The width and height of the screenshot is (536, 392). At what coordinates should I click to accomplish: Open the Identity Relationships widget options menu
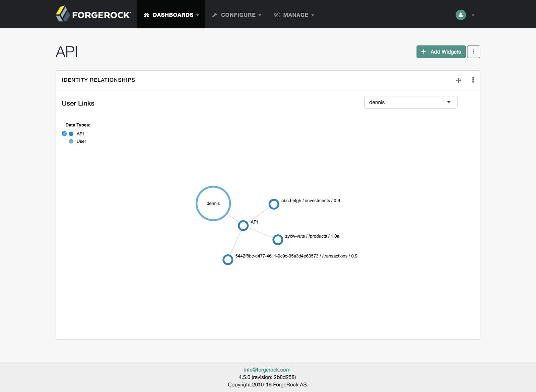point(473,80)
